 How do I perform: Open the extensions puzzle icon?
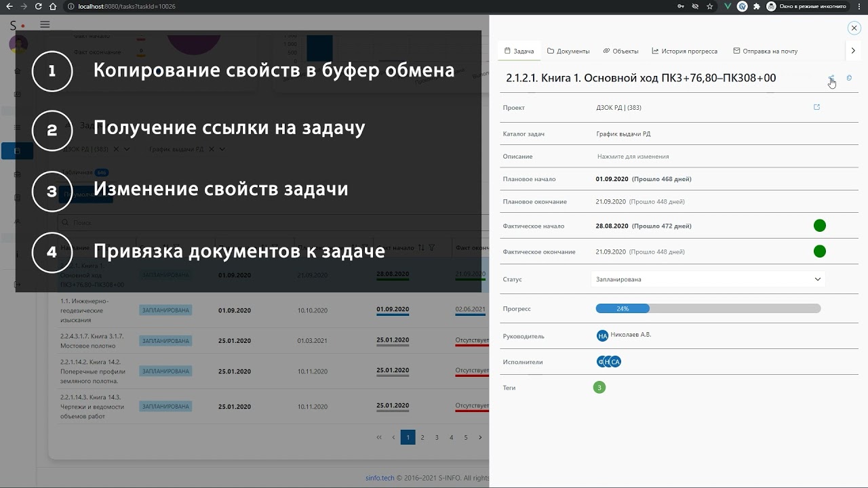757,6
